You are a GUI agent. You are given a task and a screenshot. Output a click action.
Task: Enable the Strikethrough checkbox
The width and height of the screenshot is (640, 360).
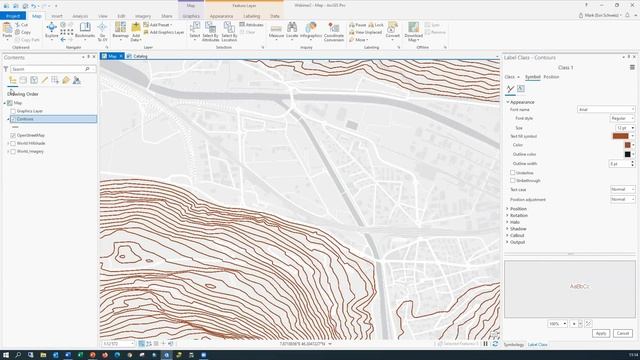click(513, 180)
